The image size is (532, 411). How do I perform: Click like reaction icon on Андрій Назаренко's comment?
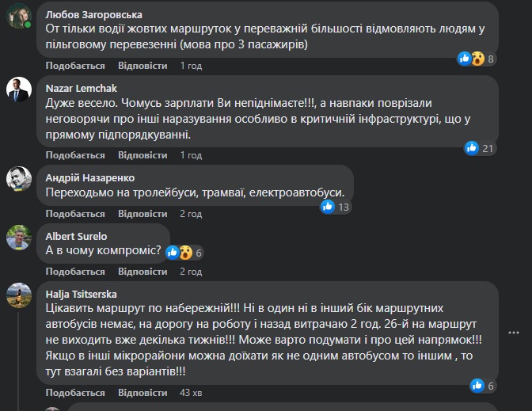(328, 207)
